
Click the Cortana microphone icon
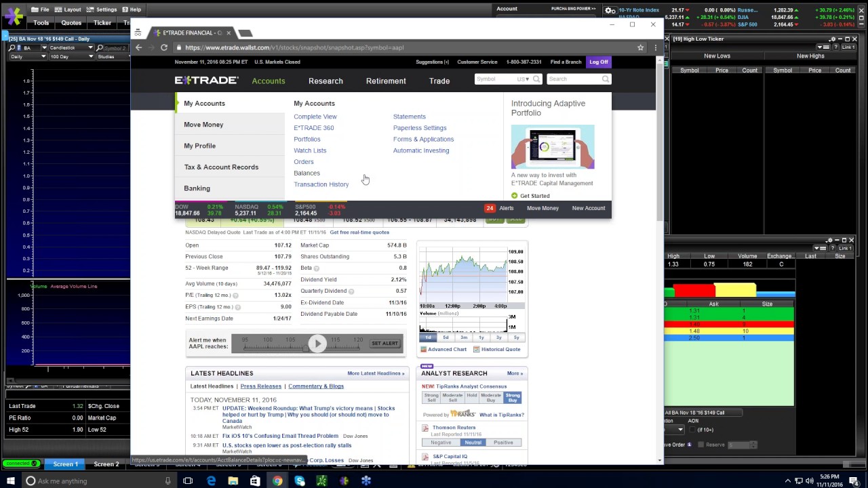(x=167, y=481)
